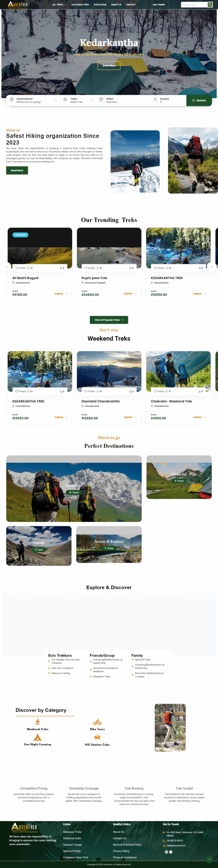218x868 pixels.
Task: Click previous slide arrow on hero banner
Action: tap(5, 54)
